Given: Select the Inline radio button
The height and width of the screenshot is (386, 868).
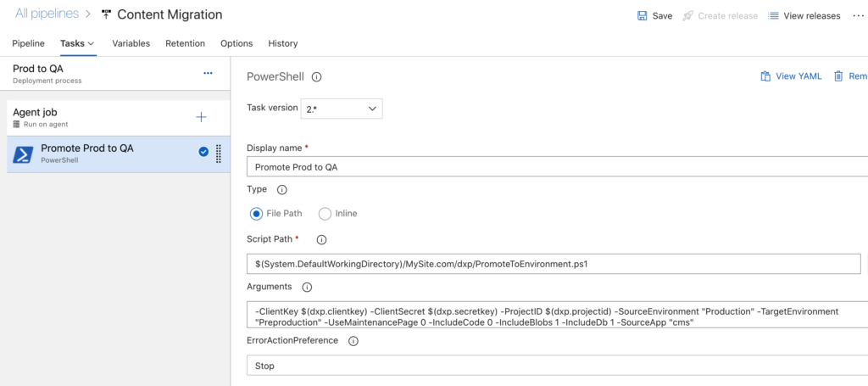Looking at the screenshot, I should click(325, 213).
